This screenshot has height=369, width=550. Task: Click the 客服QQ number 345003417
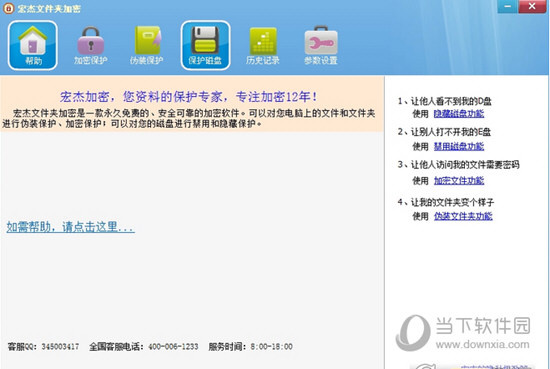pos(60,347)
